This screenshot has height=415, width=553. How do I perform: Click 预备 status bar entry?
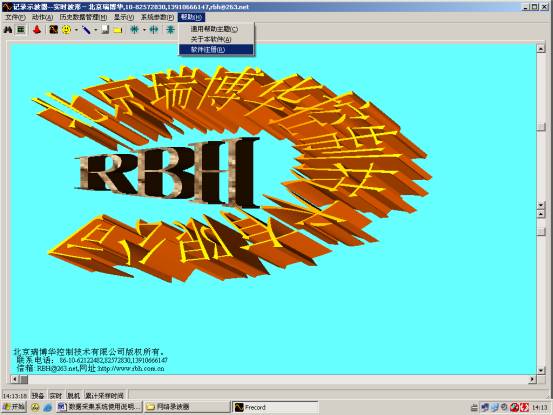38,396
